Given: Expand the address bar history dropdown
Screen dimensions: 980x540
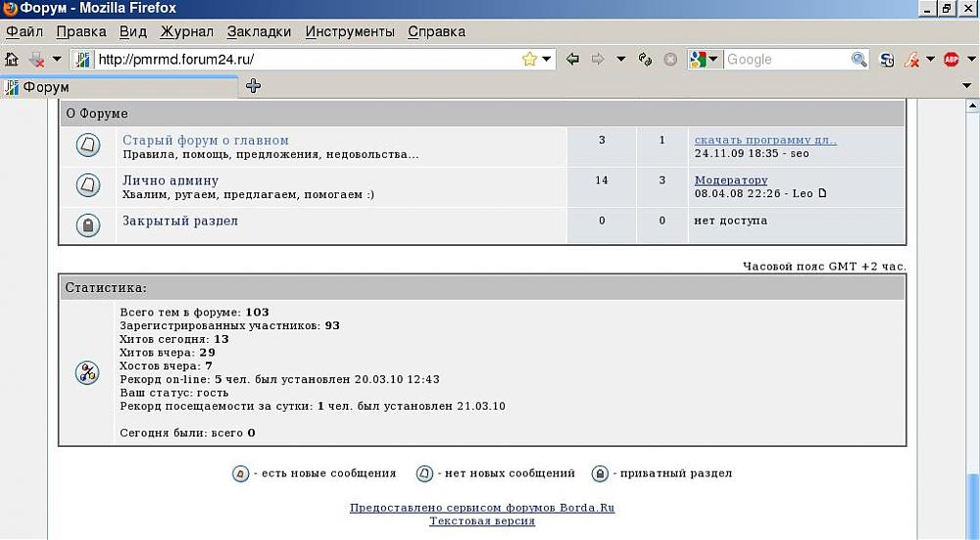Looking at the screenshot, I should coord(547,60).
